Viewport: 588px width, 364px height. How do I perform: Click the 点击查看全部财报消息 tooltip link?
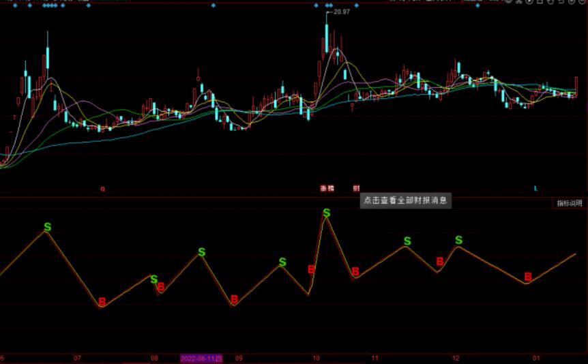click(405, 200)
